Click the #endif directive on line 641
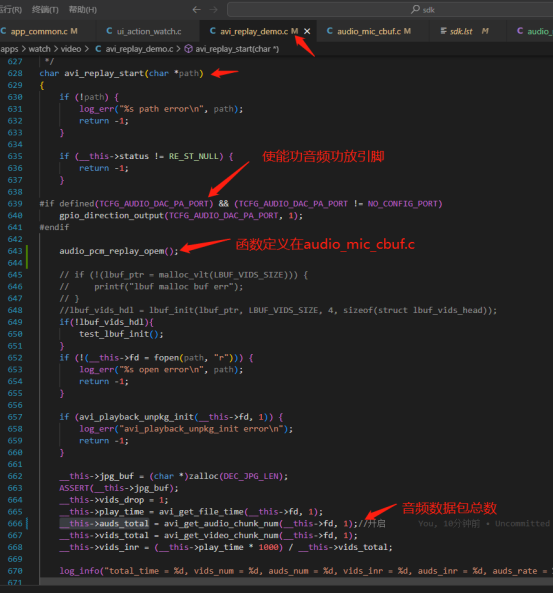554x593 pixels. click(x=54, y=227)
